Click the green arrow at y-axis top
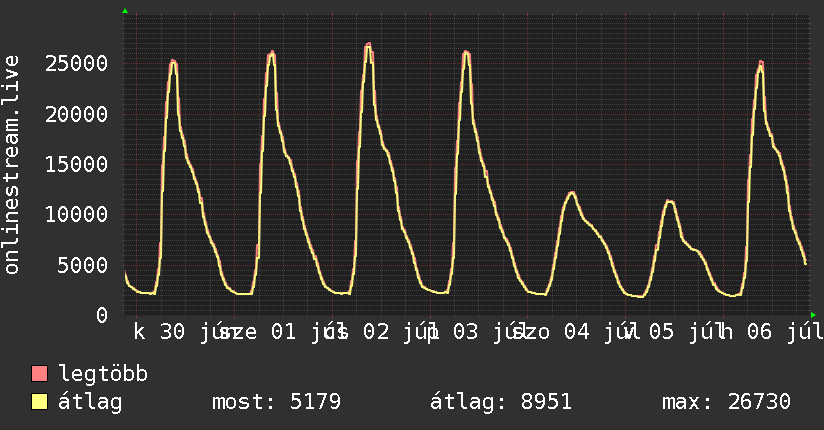Image resolution: width=824 pixels, height=430 pixels. [125, 11]
